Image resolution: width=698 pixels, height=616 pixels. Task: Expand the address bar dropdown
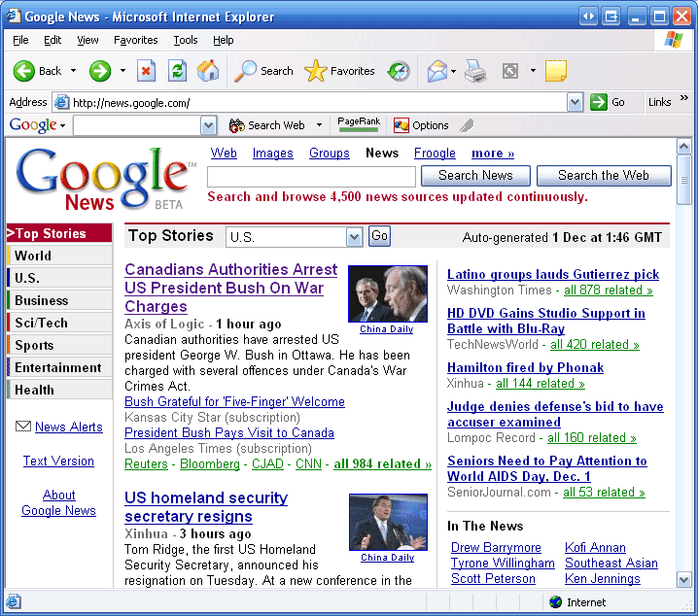pos(575,103)
